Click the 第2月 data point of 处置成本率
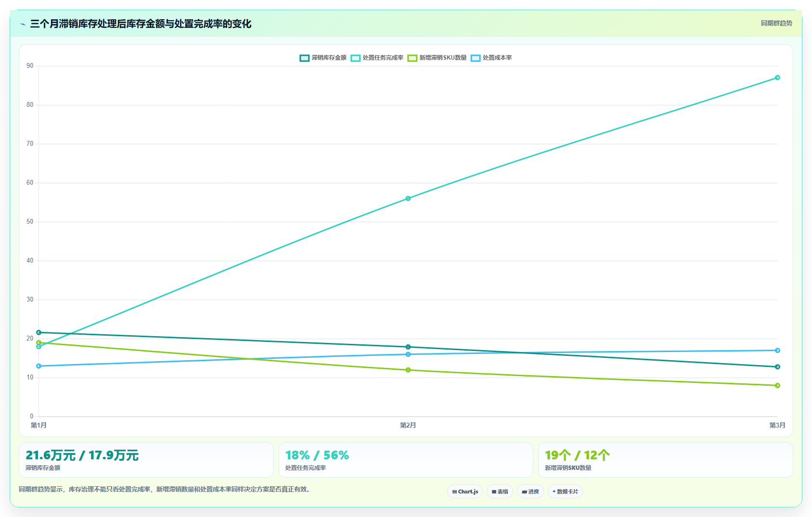Screen dimensions: 812x517 [408, 354]
